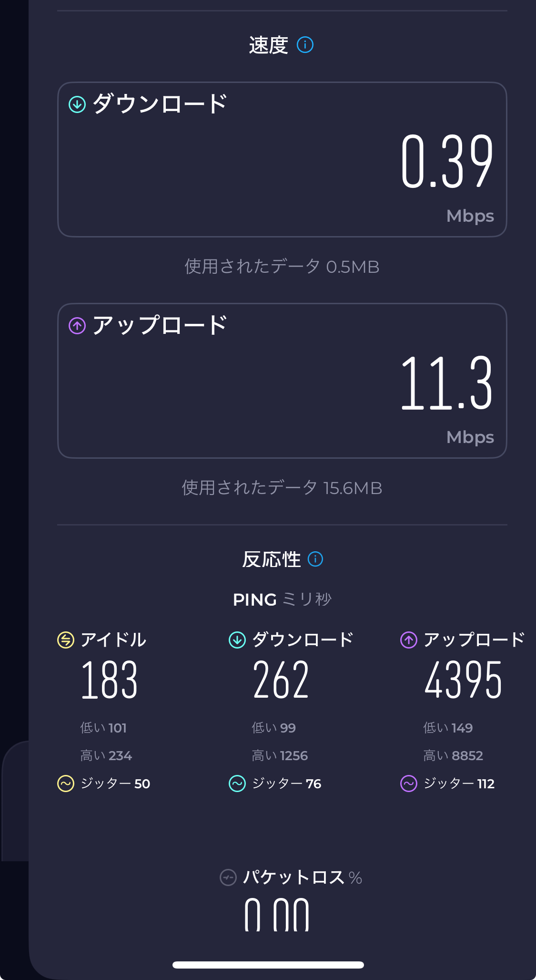Click the teal ダウンロード ping icon

pyautogui.click(x=237, y=640)
